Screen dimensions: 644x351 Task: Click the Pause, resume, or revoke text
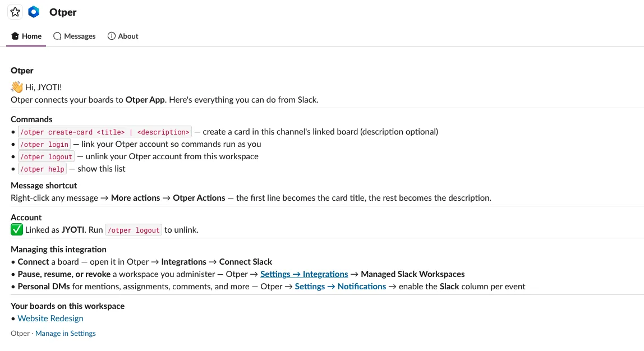coord(64,274)
